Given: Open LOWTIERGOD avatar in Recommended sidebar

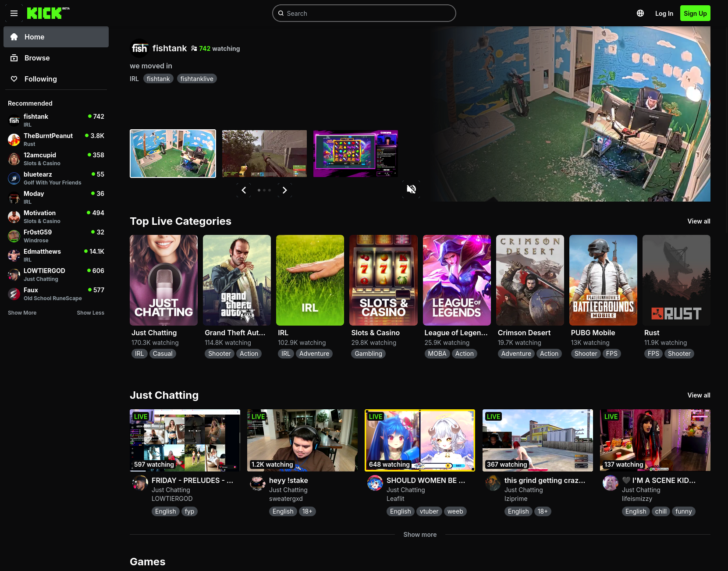Looking at the screenshot, I should click(x=14, y=275).
